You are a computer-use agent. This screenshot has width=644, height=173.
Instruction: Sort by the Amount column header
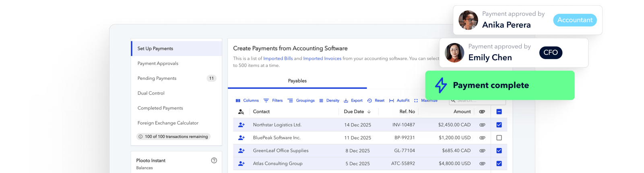click(462, 112)
